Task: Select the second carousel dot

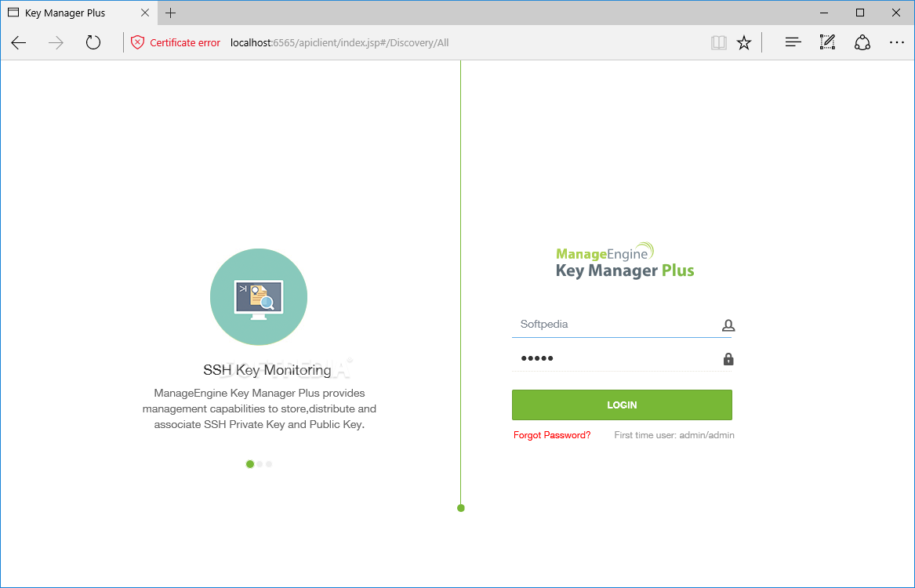Action: click(260, 464)
